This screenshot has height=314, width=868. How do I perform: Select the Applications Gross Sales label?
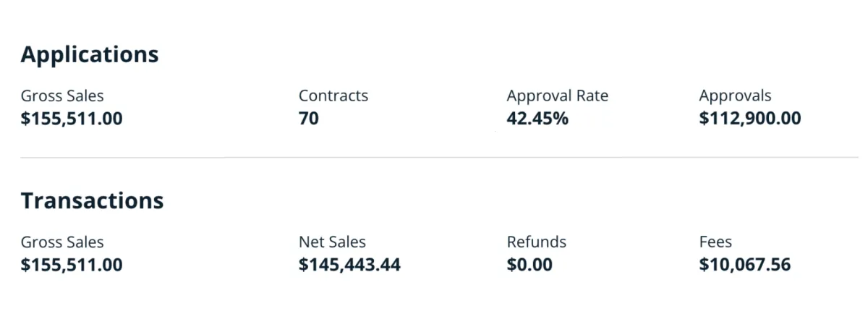pos(62,96)
